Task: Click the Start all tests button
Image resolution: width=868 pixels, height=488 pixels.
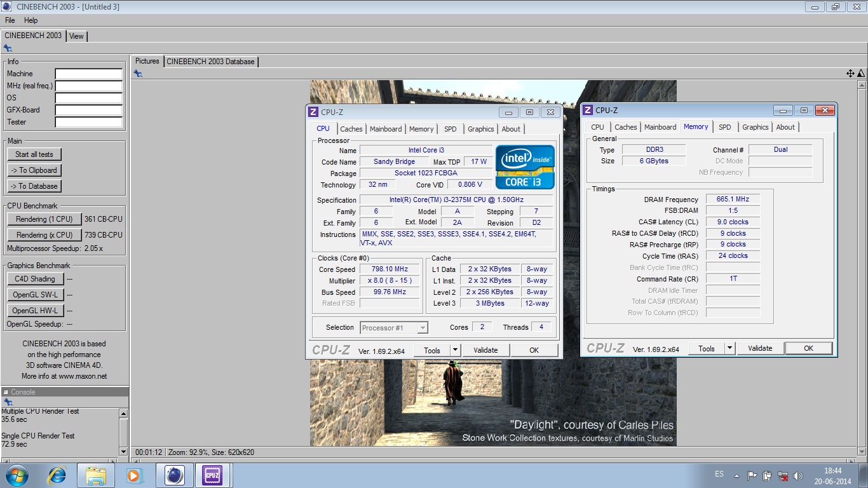Action: pos(34,154)
